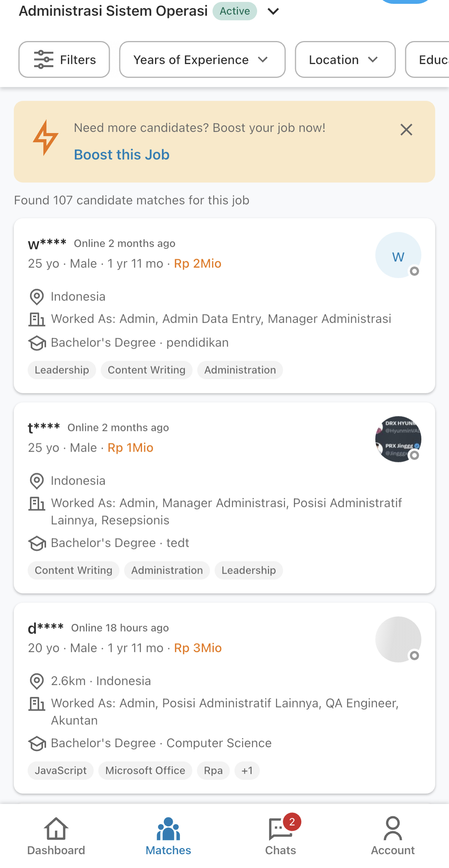The width and height of the screenshot is (449, 868).
Task: Open candidate t**** profile photo
Action: [398, 439]
